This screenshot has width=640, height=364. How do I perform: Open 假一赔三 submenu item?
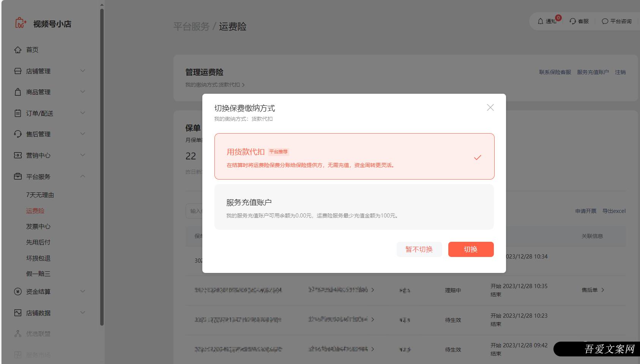38,274
